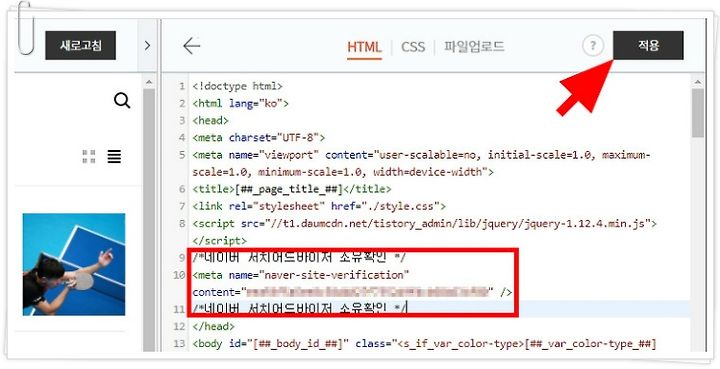Click the comment on line 9
Screen dimensions: 720x369
point(299,257)
